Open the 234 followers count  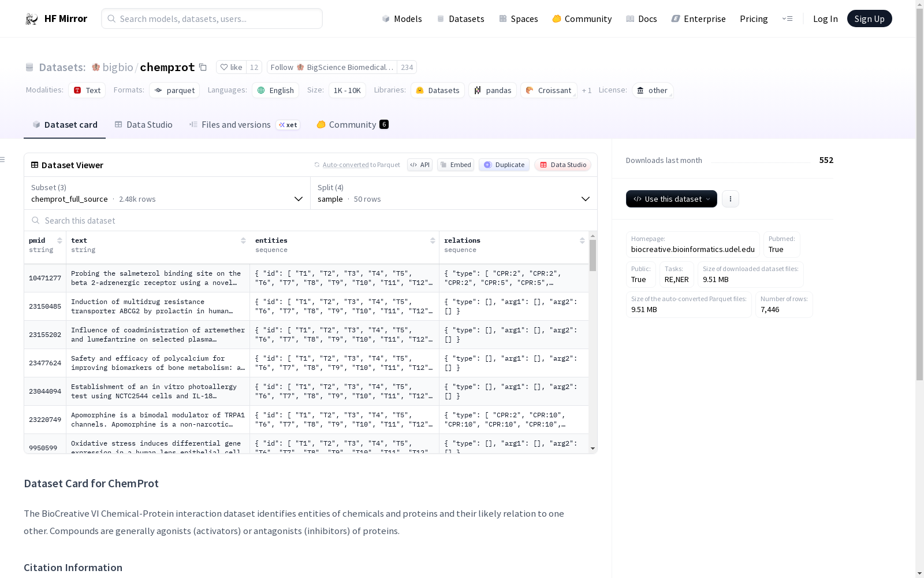(407, 67)
